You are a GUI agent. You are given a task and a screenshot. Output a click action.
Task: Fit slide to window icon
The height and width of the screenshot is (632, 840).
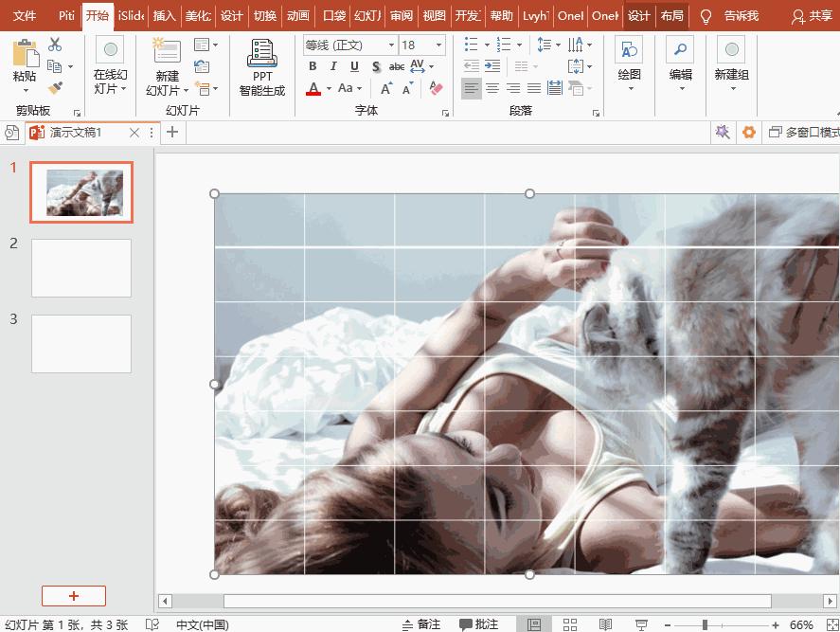[832, 624]
